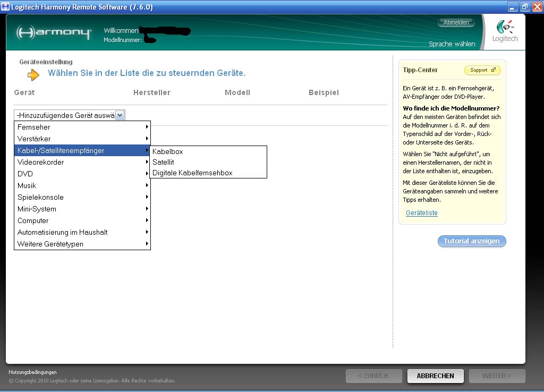Click 'Wo finde ich die Modellnummer?' text
Screen dimensions: 544x392
tap(451, 108)
